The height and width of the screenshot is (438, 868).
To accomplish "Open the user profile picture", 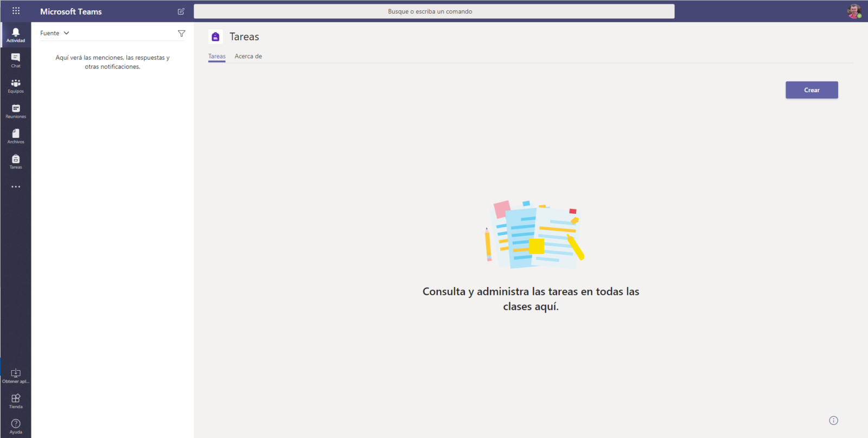I will tap(854, 11).
